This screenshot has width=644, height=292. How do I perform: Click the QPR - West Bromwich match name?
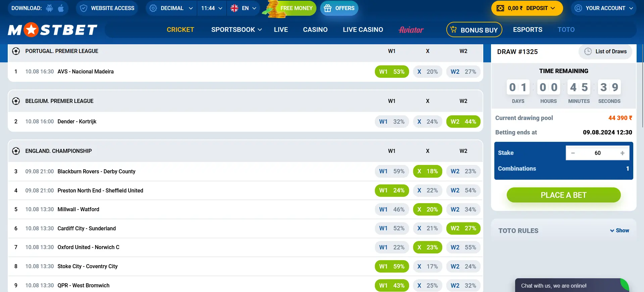tap(84, 286)
